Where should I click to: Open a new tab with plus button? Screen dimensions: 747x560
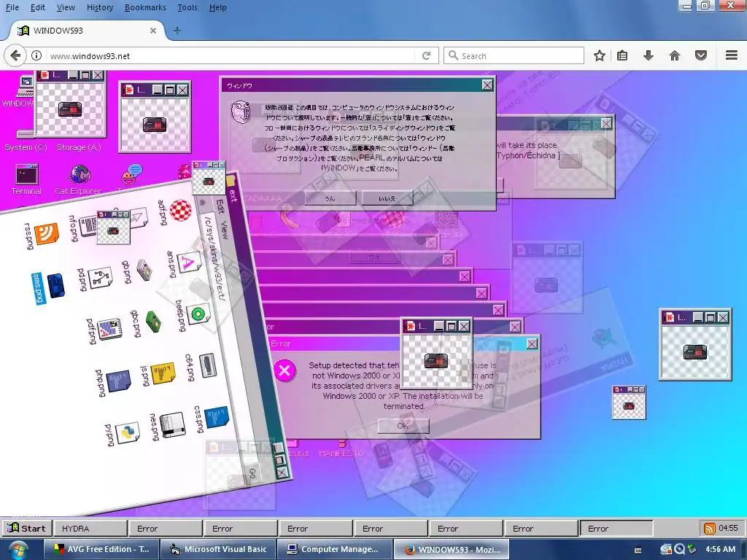point(177,31)
